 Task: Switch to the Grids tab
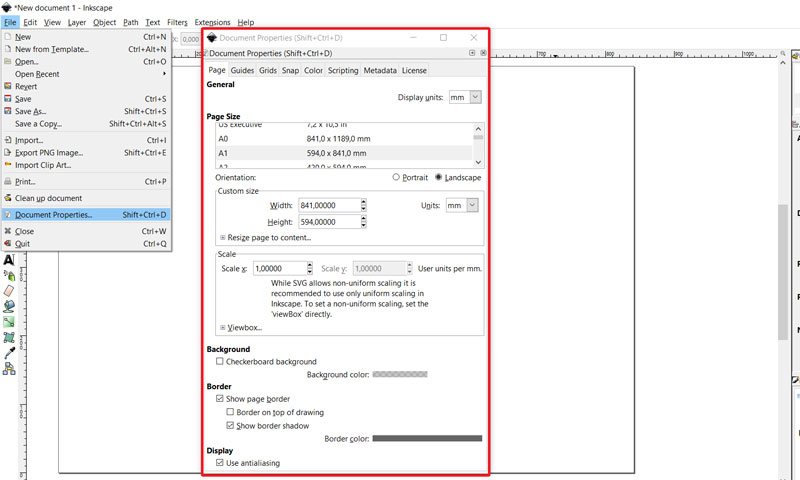[268, 70]
